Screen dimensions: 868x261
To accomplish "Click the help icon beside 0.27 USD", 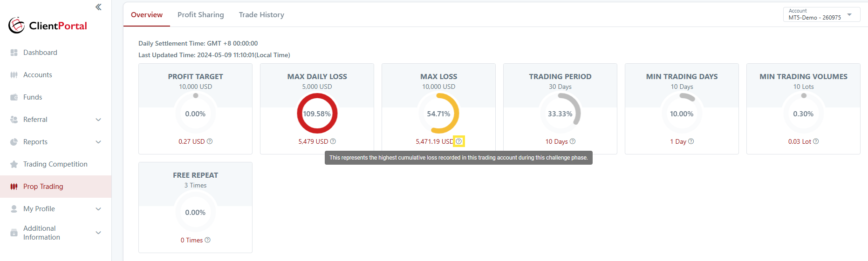I will [x=210, y=141].
